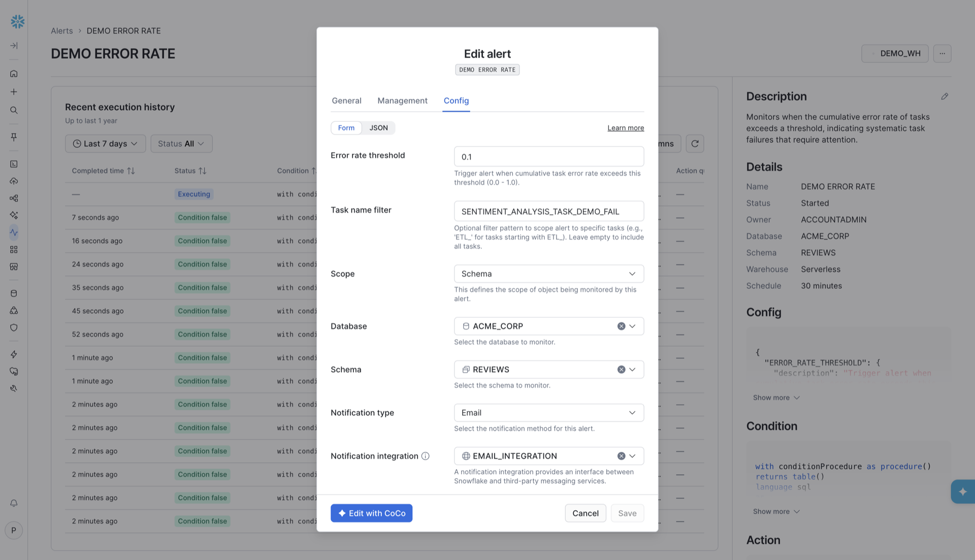Refresh the execution history table
The image size is (975, 560).
point(695,144)
